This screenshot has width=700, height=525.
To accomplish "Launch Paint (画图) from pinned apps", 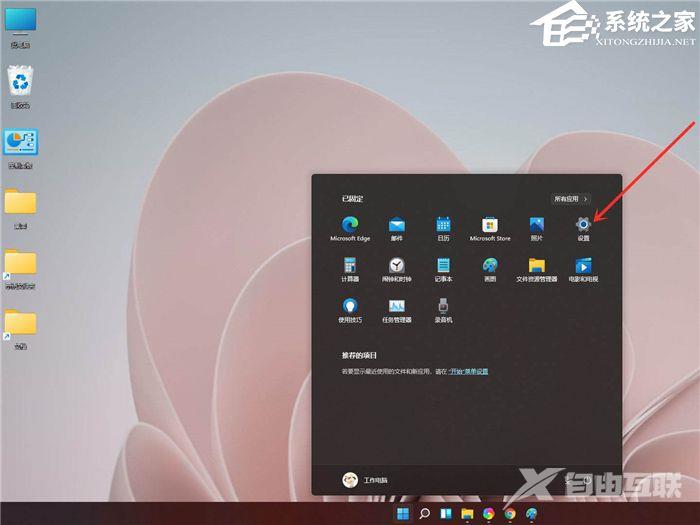I will 490,270.
